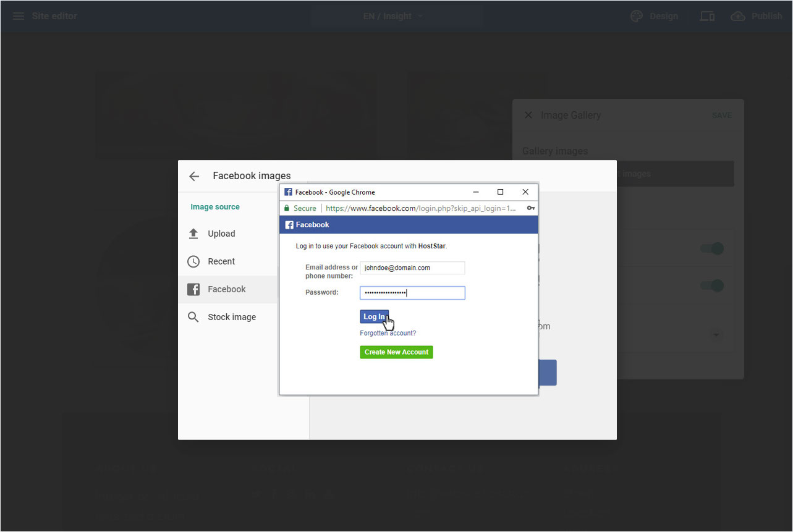
Task: Click the Create New Account button
Action: [396, 352]
